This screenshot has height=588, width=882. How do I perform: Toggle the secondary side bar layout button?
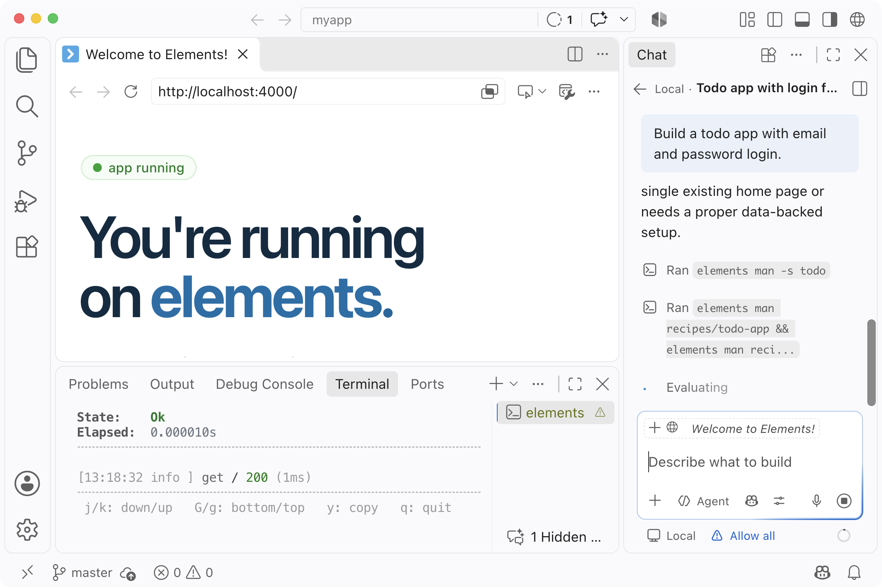pos(829,19)
